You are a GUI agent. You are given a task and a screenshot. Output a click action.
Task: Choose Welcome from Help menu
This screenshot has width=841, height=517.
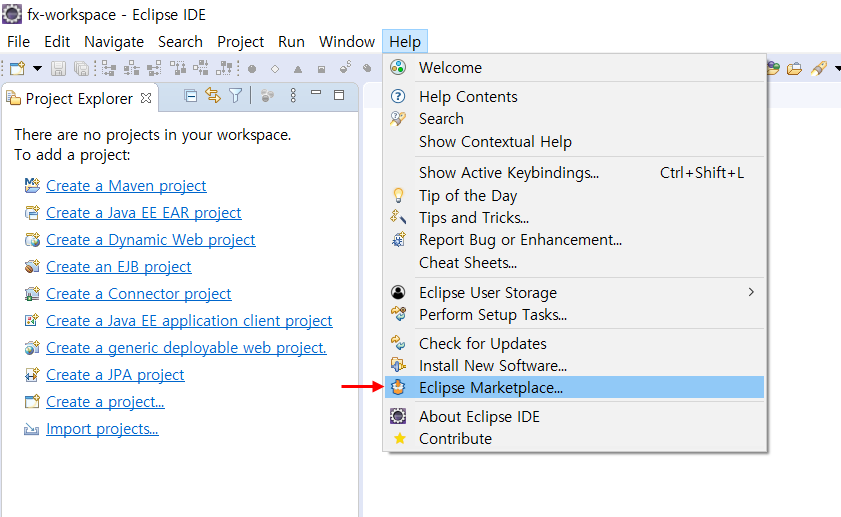[x=574, y=68]
